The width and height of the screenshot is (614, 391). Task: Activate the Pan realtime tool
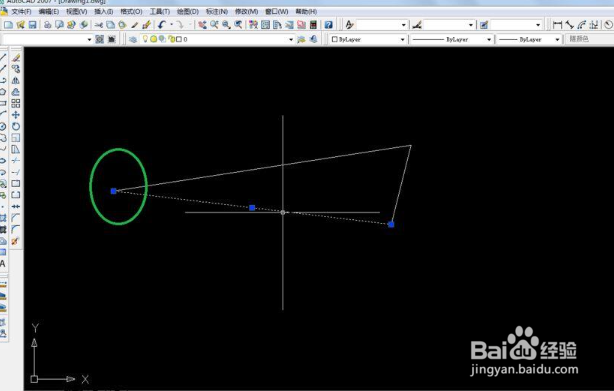point(202,25)
